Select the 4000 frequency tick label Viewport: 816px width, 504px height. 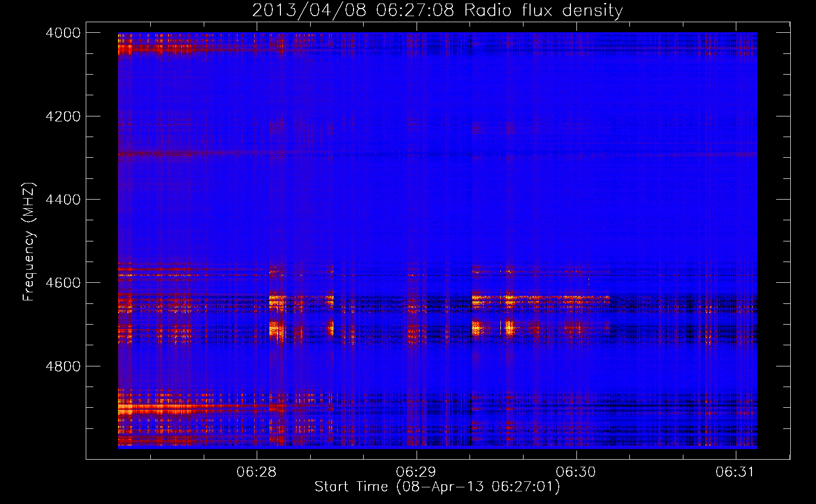(x=63, y=33)
